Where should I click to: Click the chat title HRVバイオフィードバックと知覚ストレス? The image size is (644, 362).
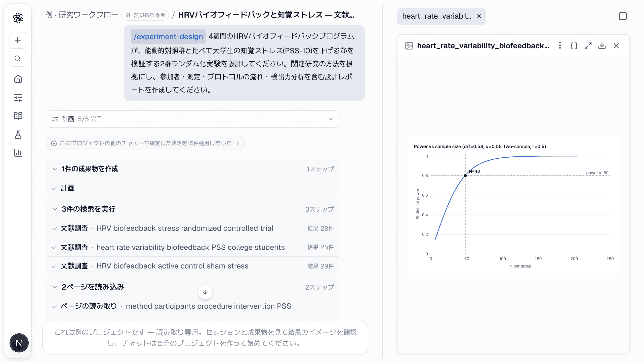(266, 15)
